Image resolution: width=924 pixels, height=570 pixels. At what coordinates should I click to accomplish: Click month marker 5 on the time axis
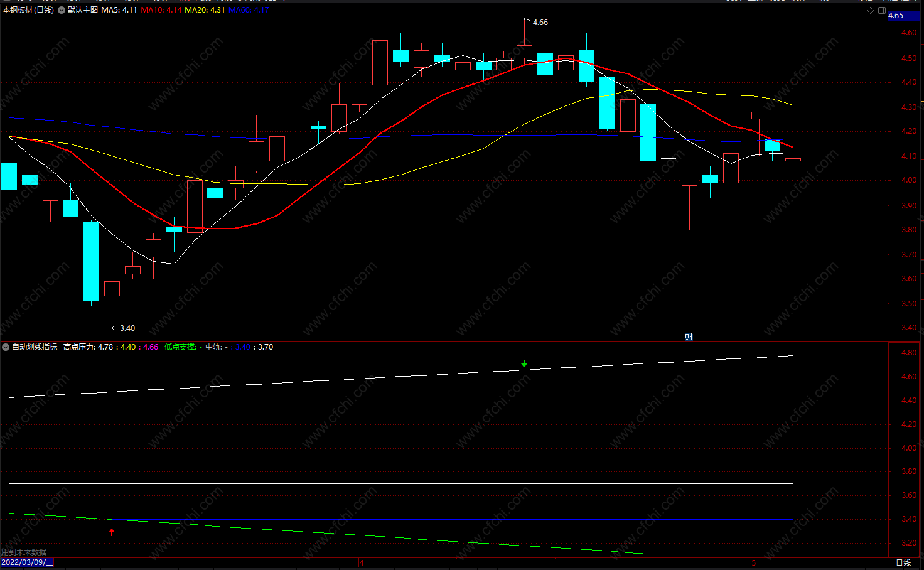[x=753, y=562]
